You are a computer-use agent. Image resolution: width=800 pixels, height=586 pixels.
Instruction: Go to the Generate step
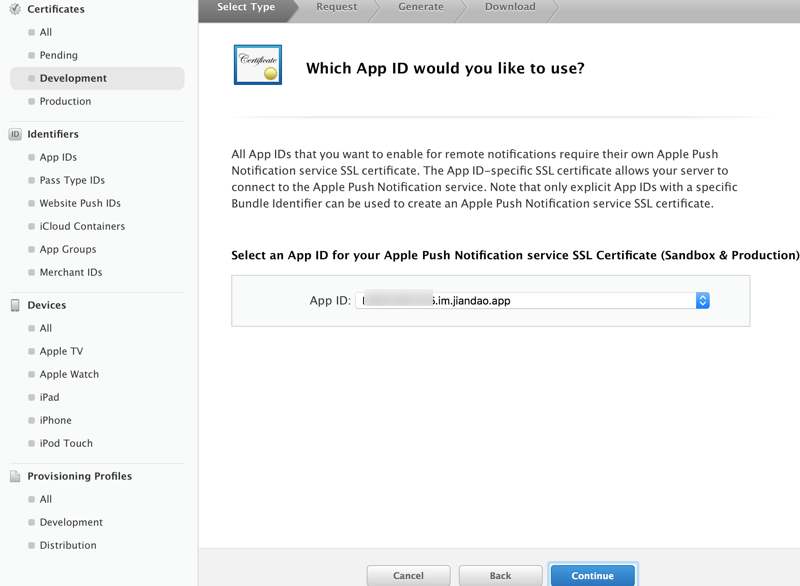point(420,7)
